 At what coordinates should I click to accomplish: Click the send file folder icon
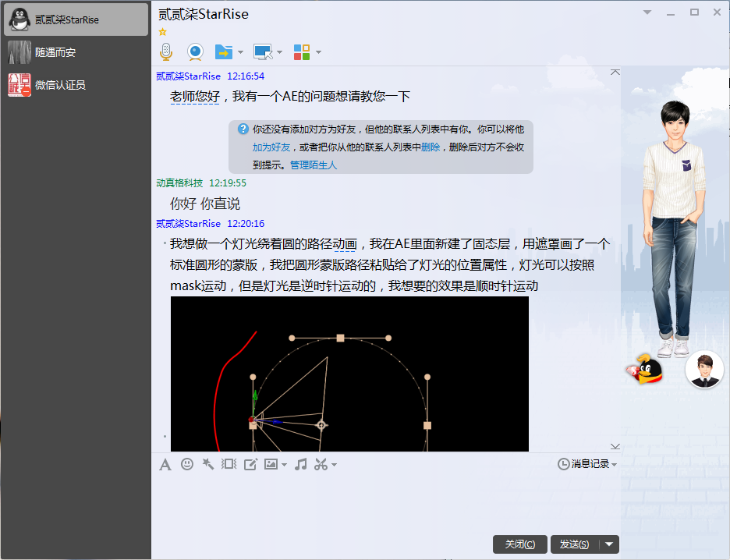224,51
